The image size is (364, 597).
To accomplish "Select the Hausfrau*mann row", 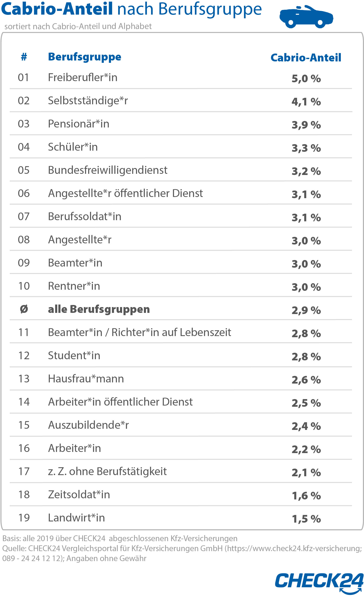I will (86, 379).
